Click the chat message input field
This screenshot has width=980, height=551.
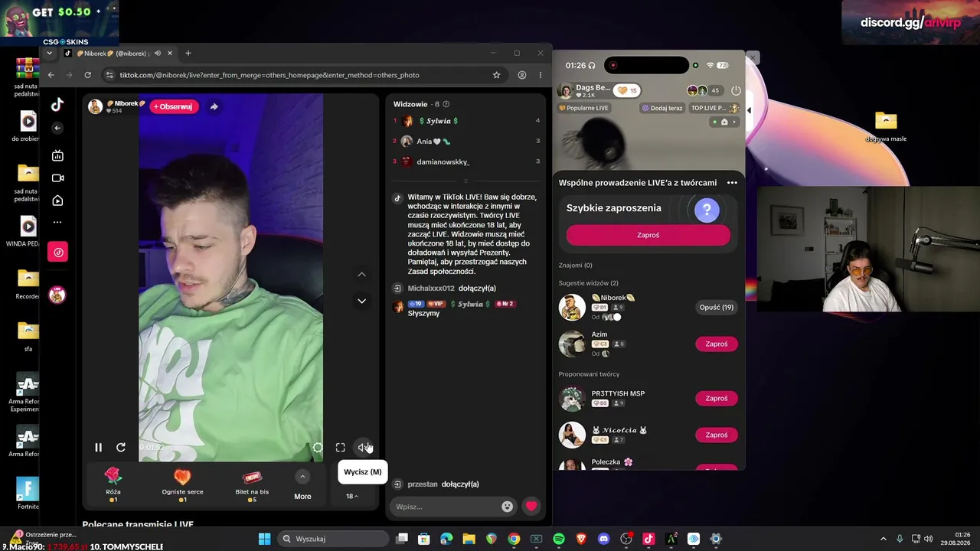444,507
